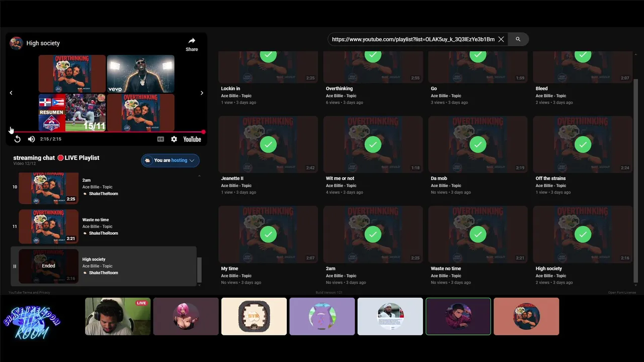644x362 pixels.
Task: Open channel avatar next to High society title
Action: tap(16, 43)
